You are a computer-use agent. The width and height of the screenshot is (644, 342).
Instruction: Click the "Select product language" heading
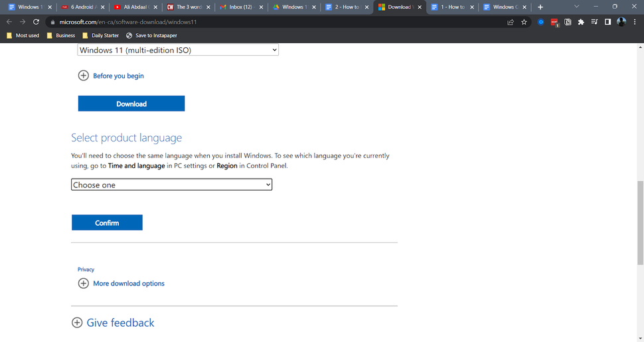click(127, 137)
